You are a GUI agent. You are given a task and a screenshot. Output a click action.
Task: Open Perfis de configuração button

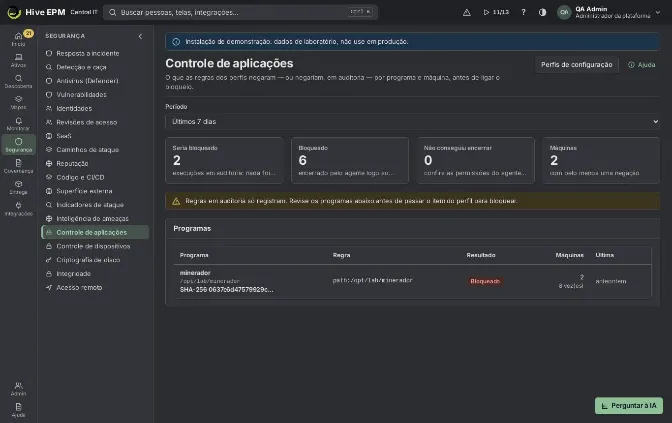[x=576, y=65]
